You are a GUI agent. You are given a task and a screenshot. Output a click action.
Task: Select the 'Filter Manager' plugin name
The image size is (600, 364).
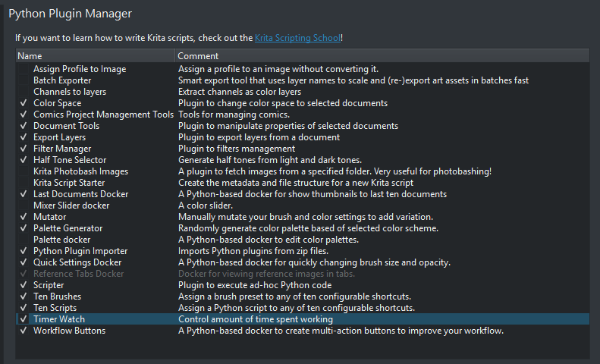[x=62, y=149]
